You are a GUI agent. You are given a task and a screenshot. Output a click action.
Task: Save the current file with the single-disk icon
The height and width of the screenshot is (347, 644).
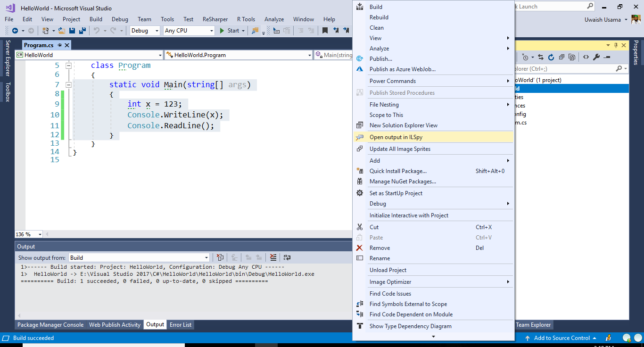[x=72, y=31]
